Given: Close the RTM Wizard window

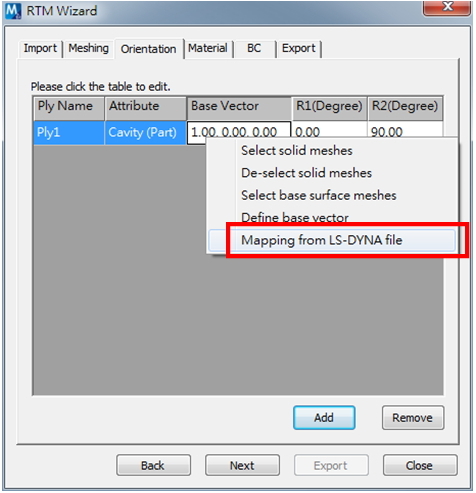Looking at the screenshot, I should (447, 7).
